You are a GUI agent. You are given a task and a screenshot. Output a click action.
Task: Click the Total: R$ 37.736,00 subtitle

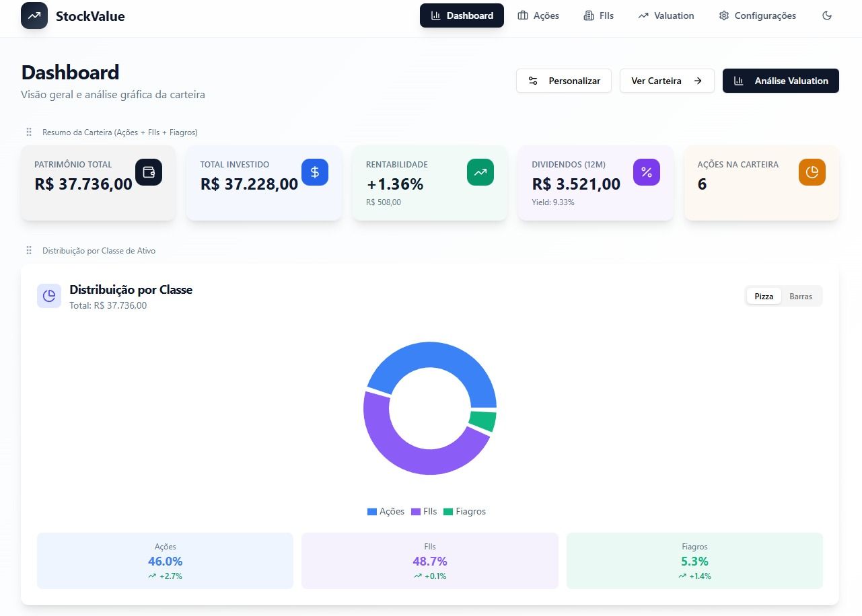108,305
